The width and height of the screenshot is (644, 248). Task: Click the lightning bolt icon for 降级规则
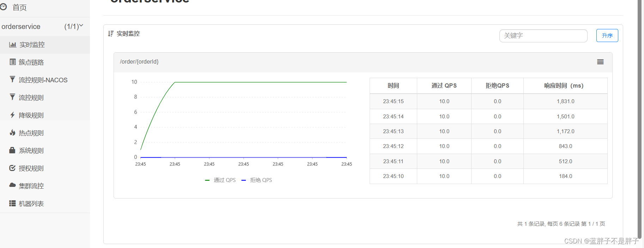(x=12, y=115)
